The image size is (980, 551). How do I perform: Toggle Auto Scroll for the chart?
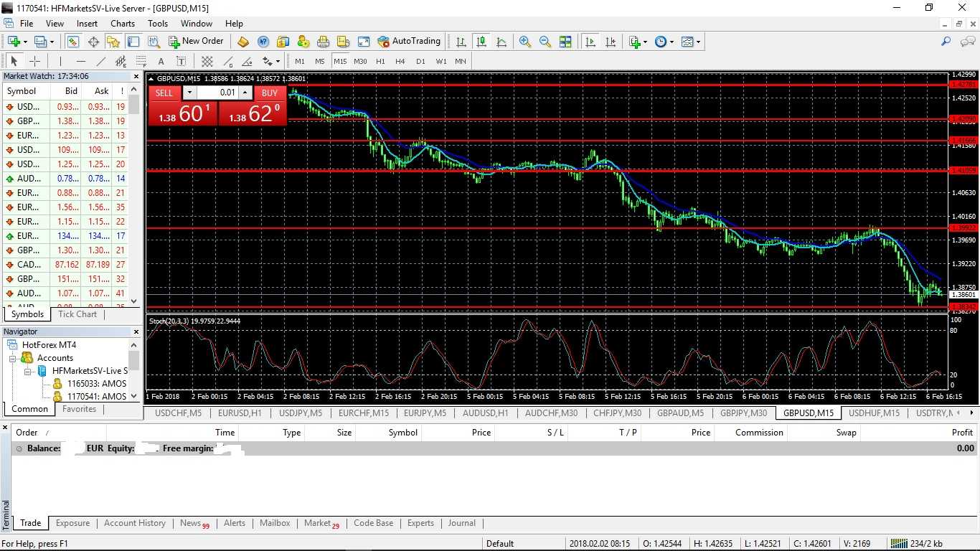[590, 42]
